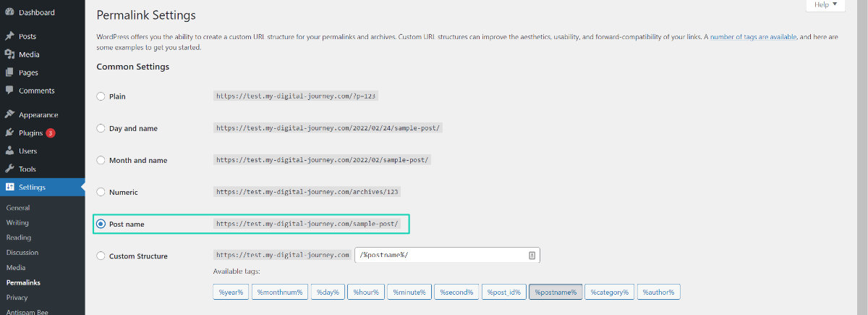Add the %day% tag button
868x315 pixels.
[x=328, y=292]
